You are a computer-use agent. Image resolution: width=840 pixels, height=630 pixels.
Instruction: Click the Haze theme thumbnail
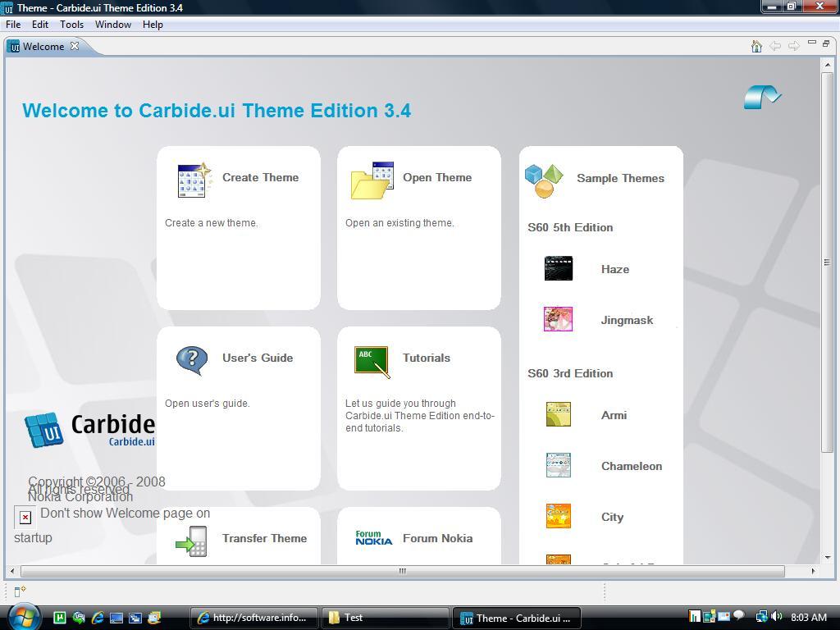click(558, 268)
